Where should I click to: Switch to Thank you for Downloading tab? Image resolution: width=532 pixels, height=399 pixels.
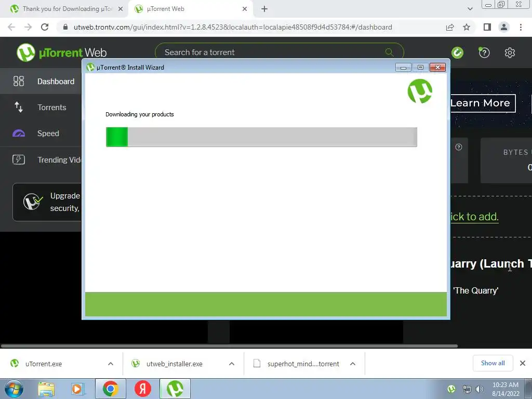63,9
